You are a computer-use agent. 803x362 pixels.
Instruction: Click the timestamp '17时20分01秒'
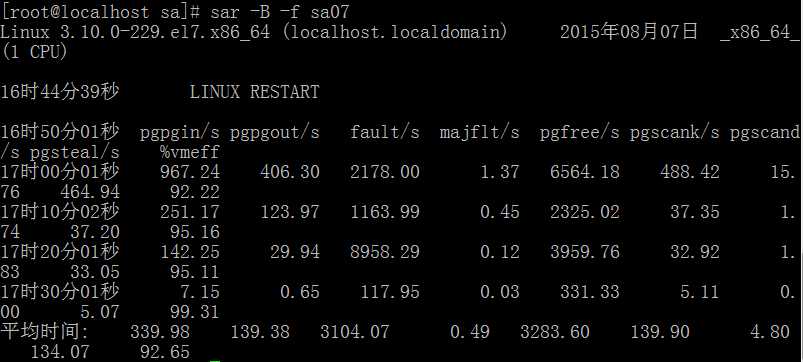click(59, 251)
